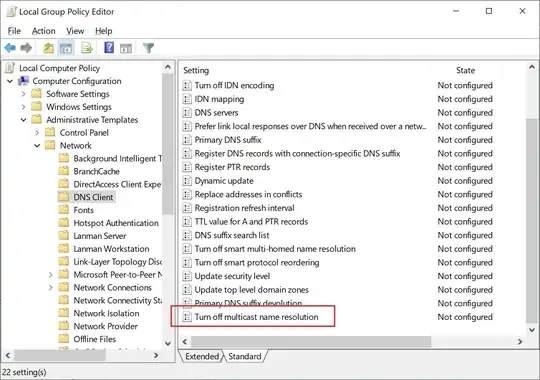Select the Network Provider tree item

point(105,326)
